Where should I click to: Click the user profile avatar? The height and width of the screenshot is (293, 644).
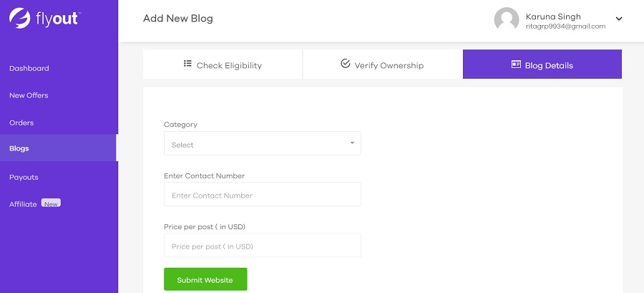pyautogui.click(x=507, y=19)
